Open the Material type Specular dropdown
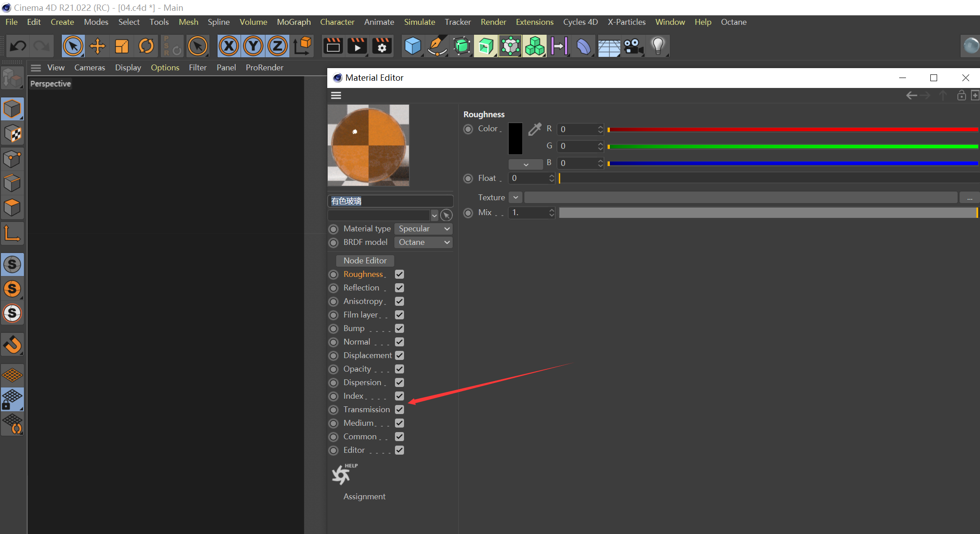The height and width of the screenshot is (534, 980). coord(423,229)
